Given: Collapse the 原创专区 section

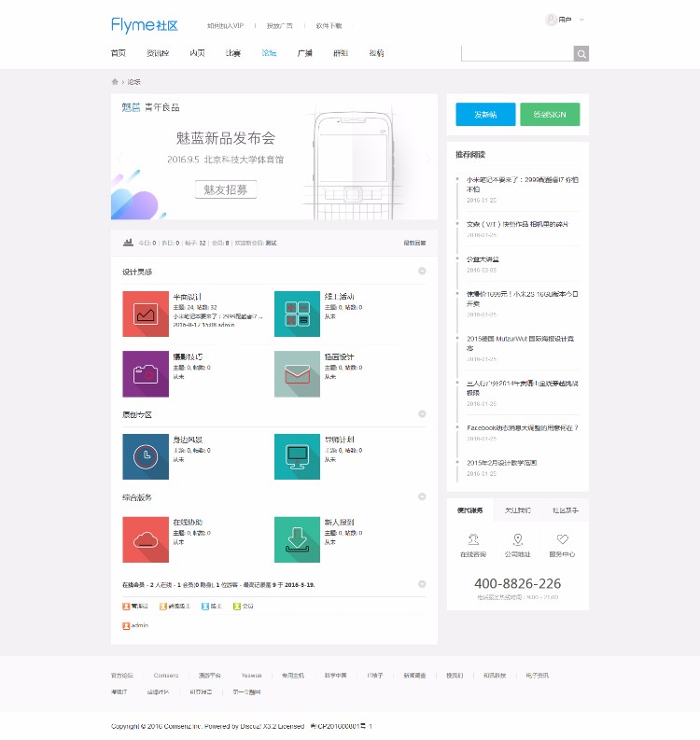Looking at the screenshot, I should pos(422,414).
